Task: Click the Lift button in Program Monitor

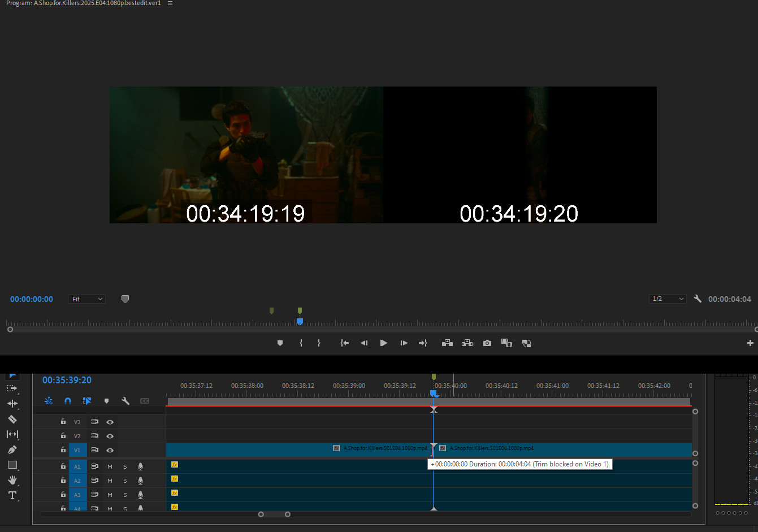Action: point(447,343)
